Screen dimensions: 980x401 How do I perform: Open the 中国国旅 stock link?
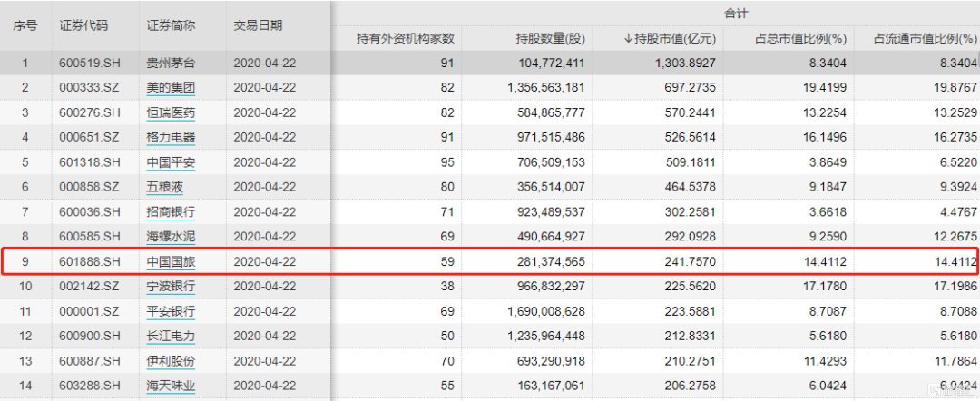coord(171,261)
